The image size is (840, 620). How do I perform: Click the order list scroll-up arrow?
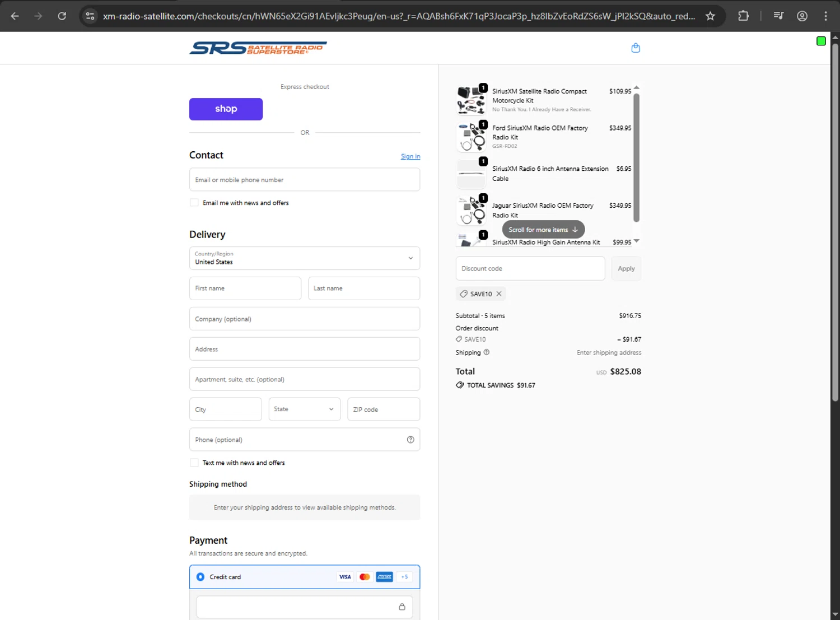point(636,88)
